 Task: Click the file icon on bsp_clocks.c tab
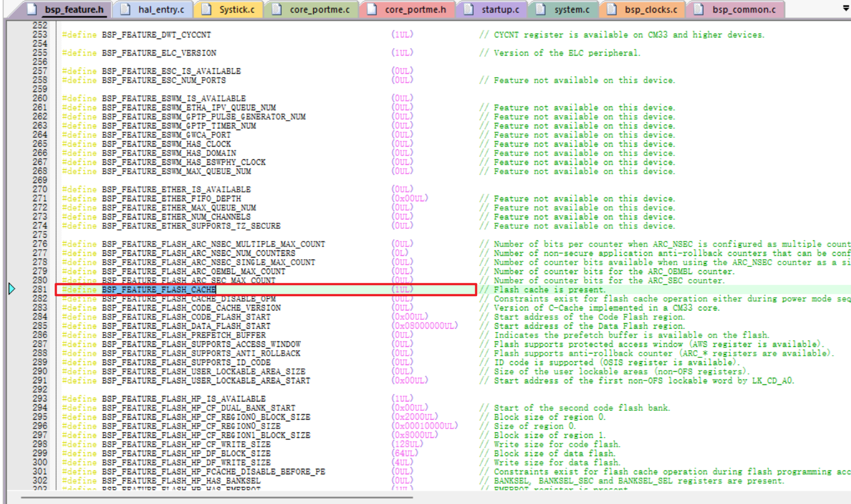[x=612, y=9]
